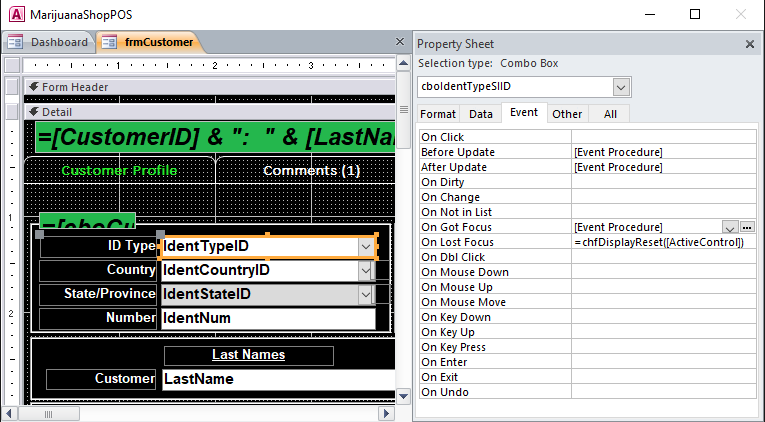Expand the cboIdentTypeSIID object selector dropdown
The image size is (765, 422).
pyautogui.click(x=621, y=87)
